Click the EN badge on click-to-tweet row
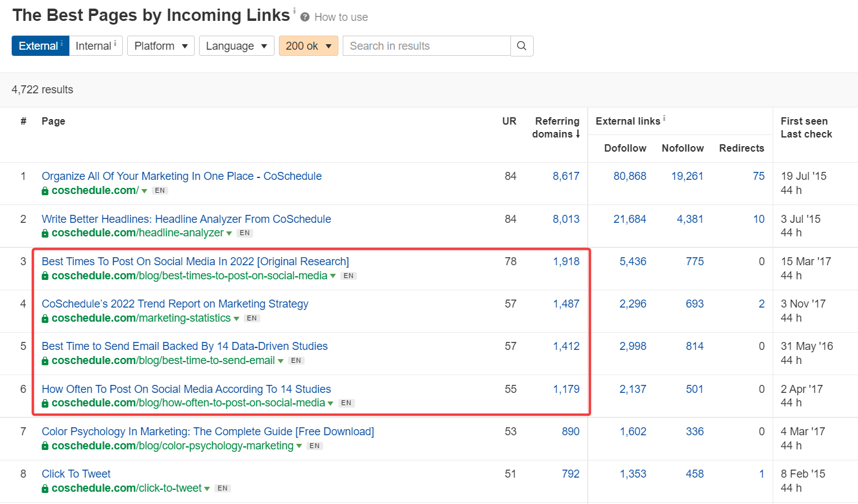858x504 pixels. pyautogui.click(x=222, y=489)
